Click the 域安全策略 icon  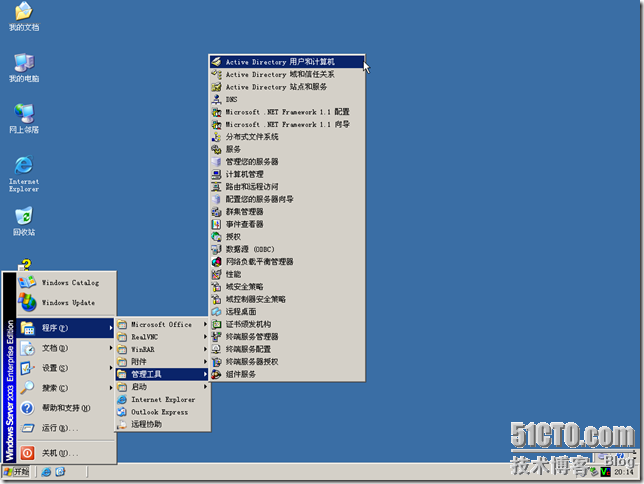click(x=216, y=287)
